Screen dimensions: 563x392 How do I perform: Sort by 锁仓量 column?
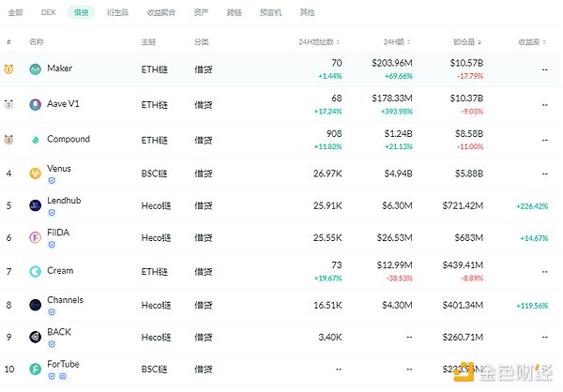(467, 42)
